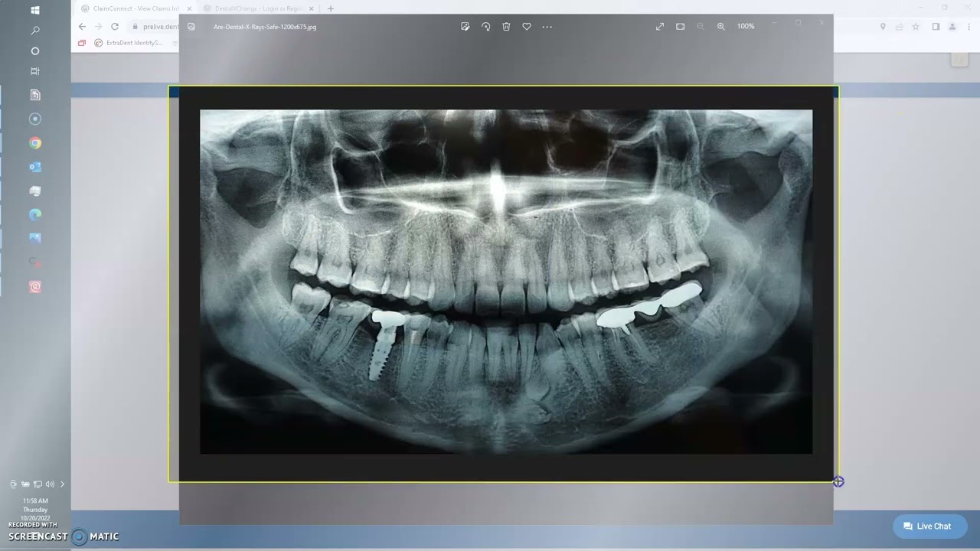This screenshot has width=980, height=551.
Task: Zoom out of the X-ray image
Action: tap(701, 26)
